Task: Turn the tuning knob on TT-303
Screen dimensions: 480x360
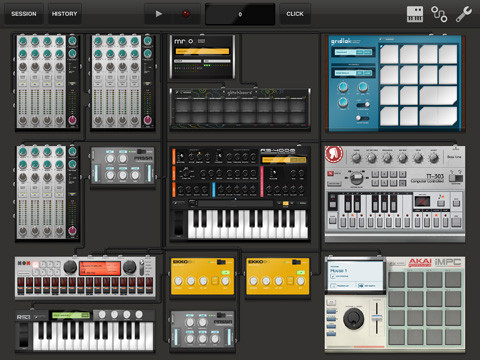Action: 356,158
